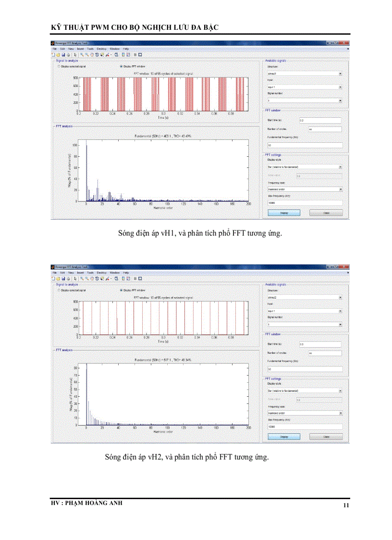Select 'Display selected signal' radio in lower window

(x=59, y=290)
